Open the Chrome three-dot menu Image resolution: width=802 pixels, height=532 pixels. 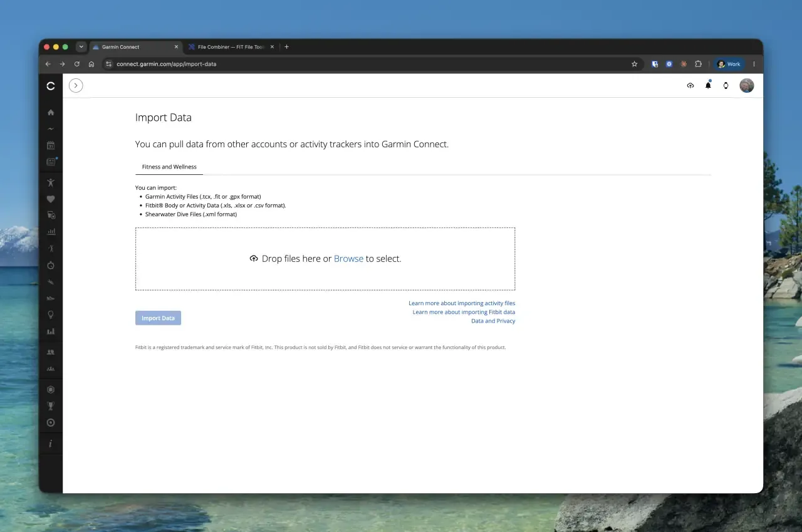click(754, 64)
